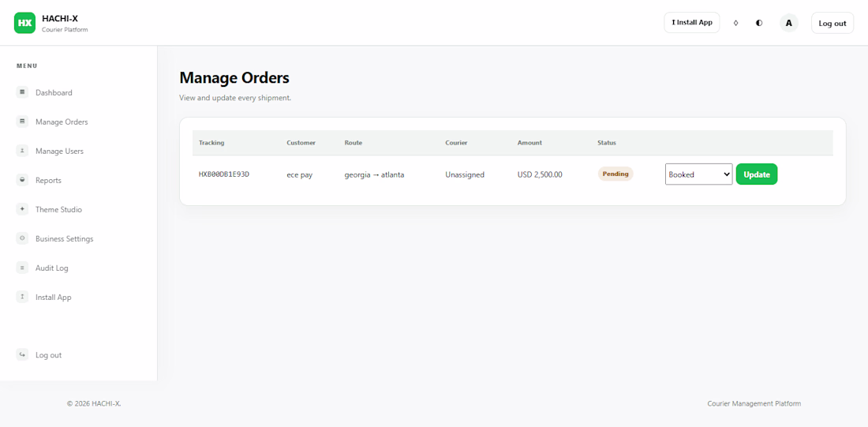Open the Booked status dropdown
868x427 pixels.
[698, 174]
